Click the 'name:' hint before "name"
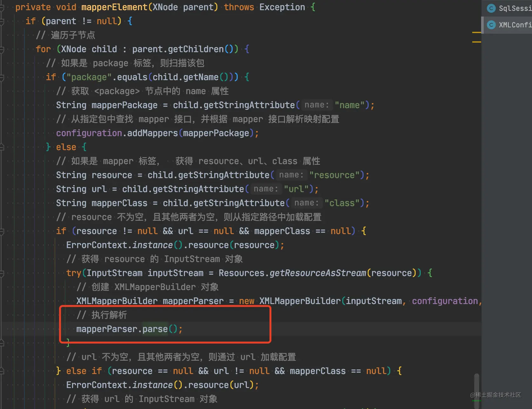The image size is (532, 409). click(317, 105)
